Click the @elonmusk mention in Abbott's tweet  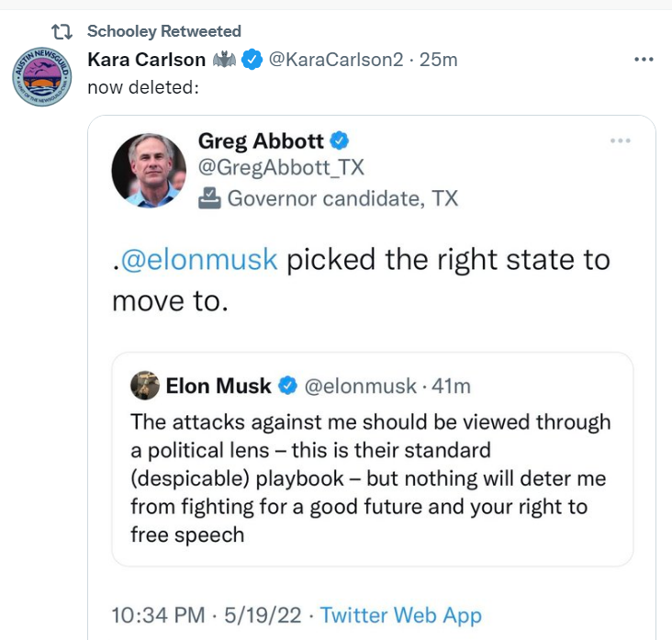[x=198, y=260]
